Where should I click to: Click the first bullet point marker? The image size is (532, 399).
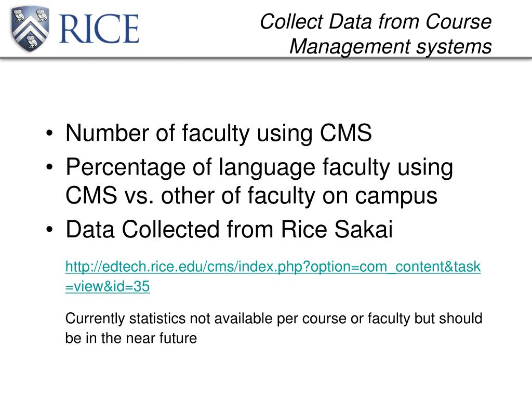click(49, 134)
